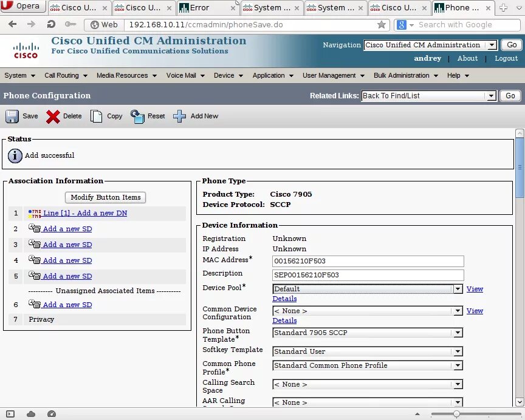This screenshot has height=420, width=525.
Task: Open the Opera main menu button
Action: pyautogui.click(x=22, y=6)
